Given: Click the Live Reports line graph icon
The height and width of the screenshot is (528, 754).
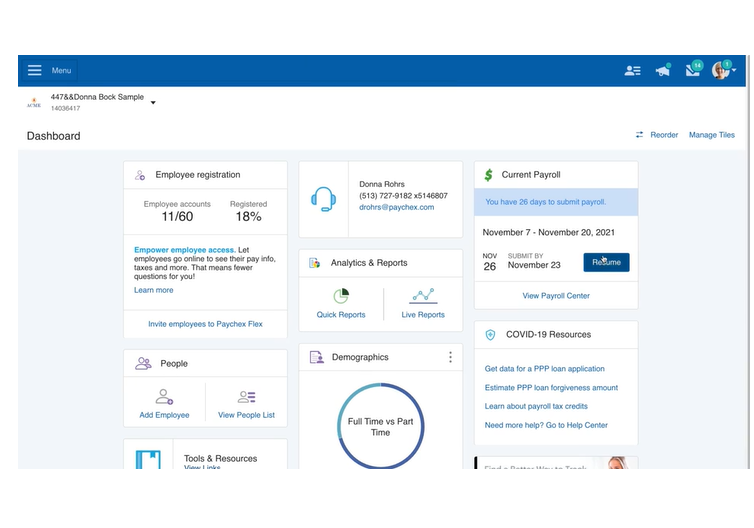Looking at the screenshot, I should point(423,296).
